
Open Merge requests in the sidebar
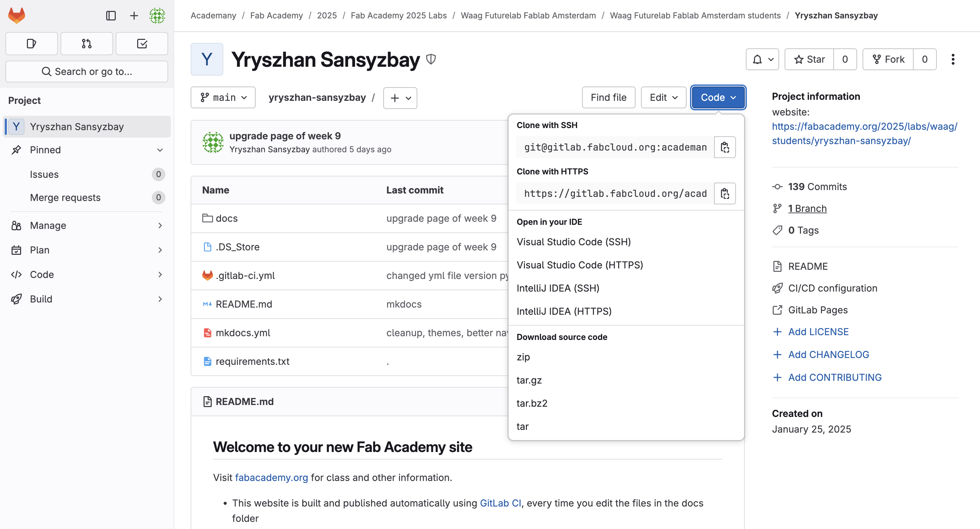coord(87,198)
